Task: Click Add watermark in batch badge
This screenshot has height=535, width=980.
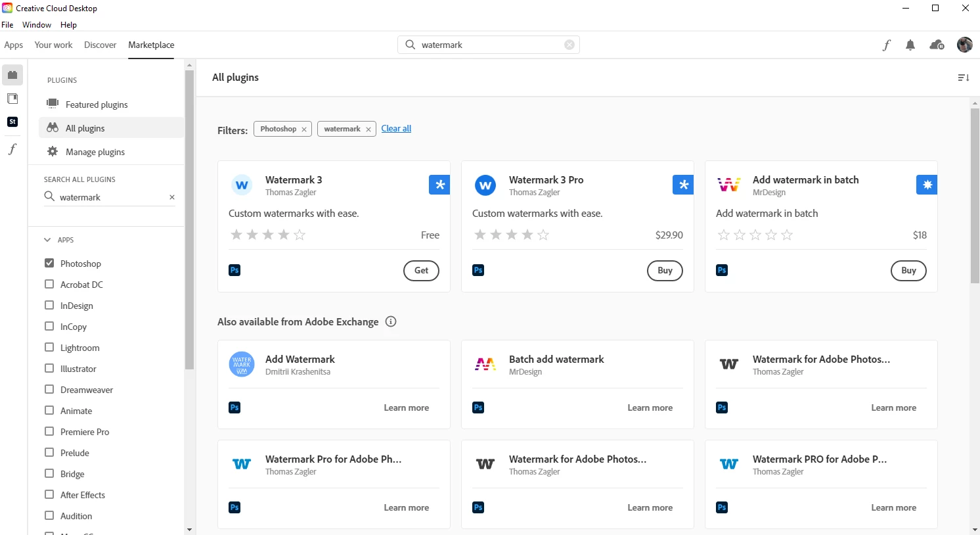Action: (927, 185)
